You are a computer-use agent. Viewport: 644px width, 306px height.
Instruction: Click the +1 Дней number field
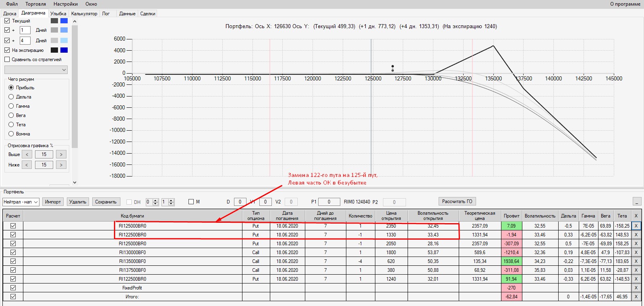(x=25, y=30)
